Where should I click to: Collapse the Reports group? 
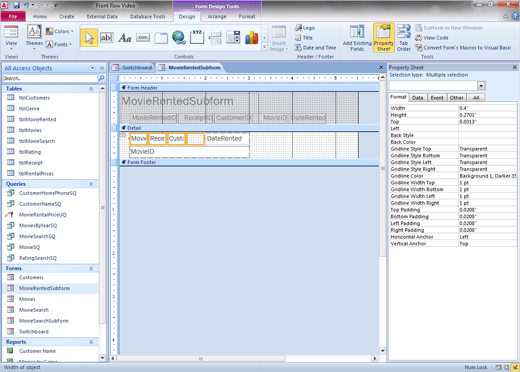coord(91,342)
